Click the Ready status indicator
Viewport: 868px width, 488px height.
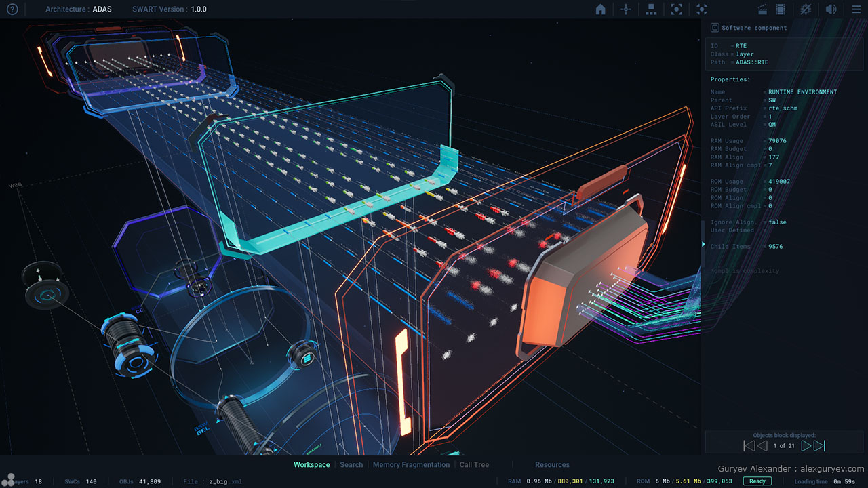point(757,481)
